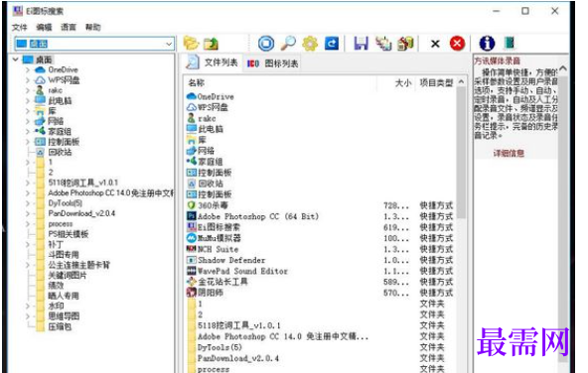Click the right info panel scroll-up arrow
Screen dimensions: 588x373
coord(563,68)
